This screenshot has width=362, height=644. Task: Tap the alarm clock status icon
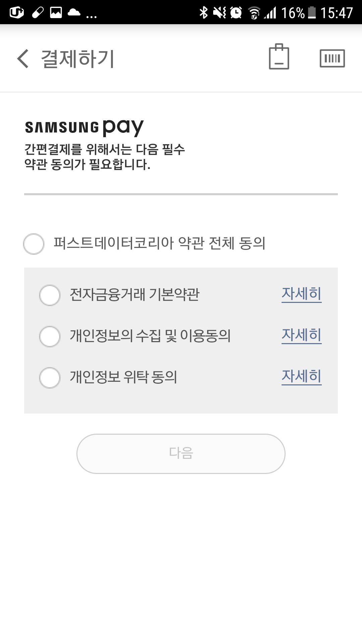pyautogui.click(x=236, y=12)
